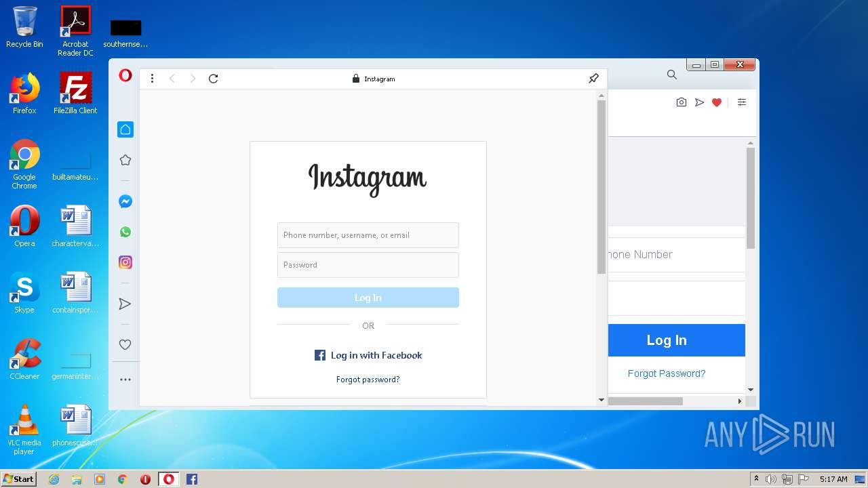Image resolution: width=868 pixels, height=488 pixels.
Task: Select the phonescust Word document icon
Action: (75, 426)
